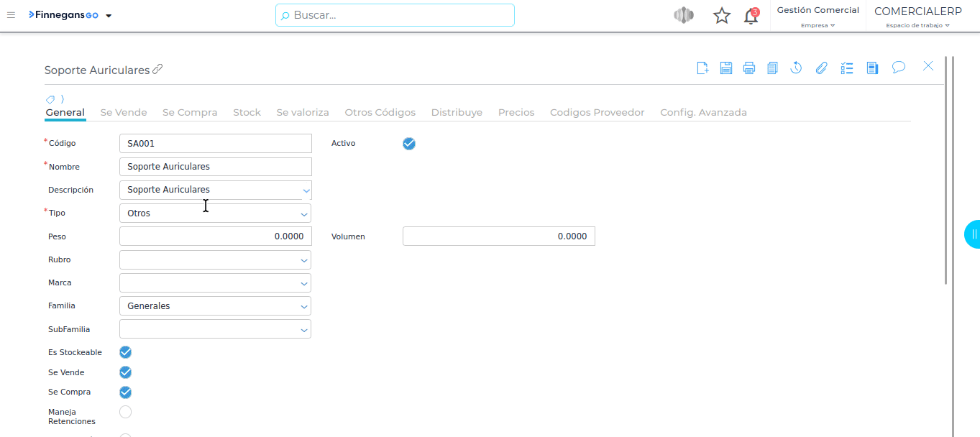Open the Gestión Comercial Empresa selector
The height and width of the screenshot is (437, 980).
[818, 17]
